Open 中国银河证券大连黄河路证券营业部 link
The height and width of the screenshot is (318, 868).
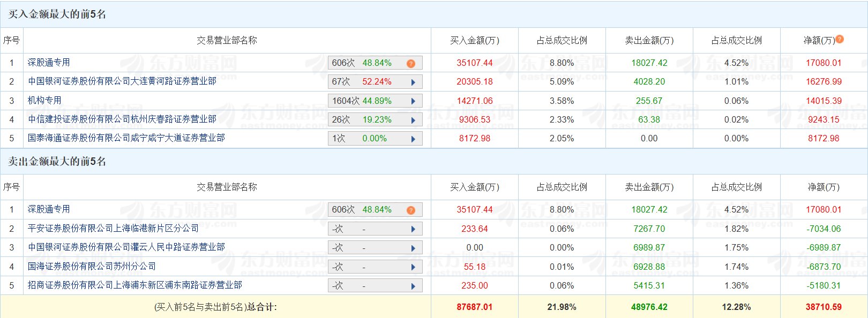(122, 81)
